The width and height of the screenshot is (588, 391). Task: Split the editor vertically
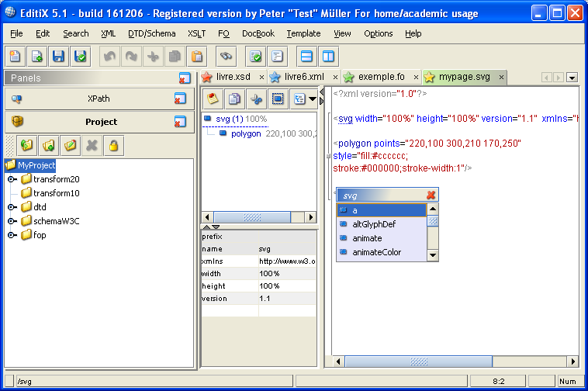pos(328,56)
